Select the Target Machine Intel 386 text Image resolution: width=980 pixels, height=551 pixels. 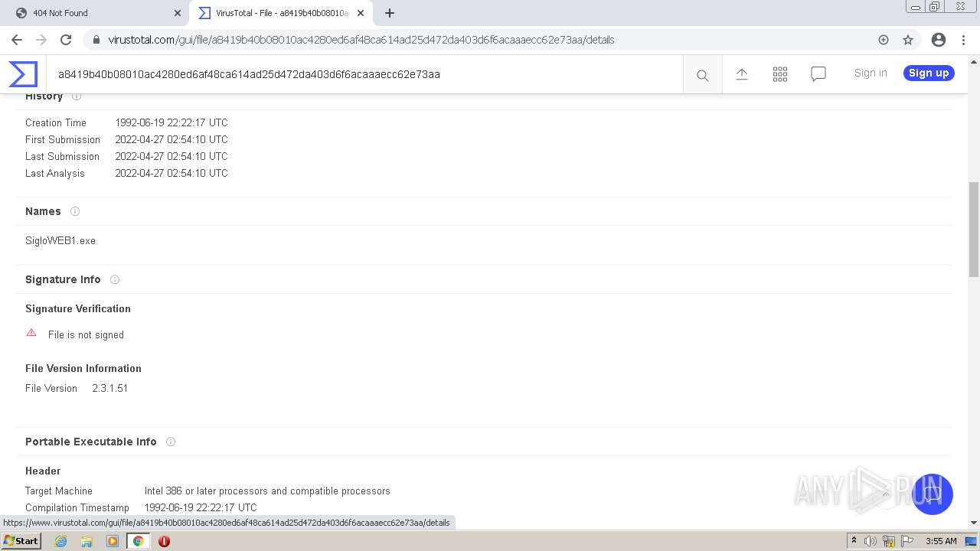(x=267, y=491)
